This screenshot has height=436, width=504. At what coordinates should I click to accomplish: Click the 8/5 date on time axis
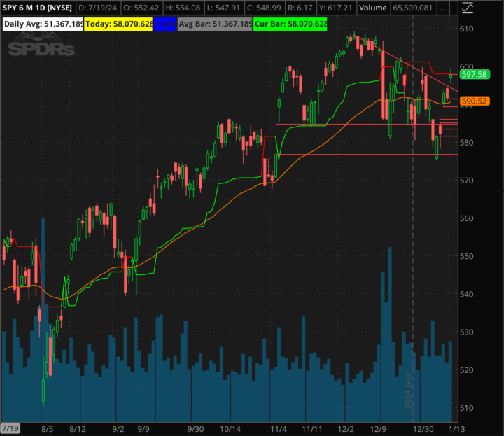click(48, 429)
